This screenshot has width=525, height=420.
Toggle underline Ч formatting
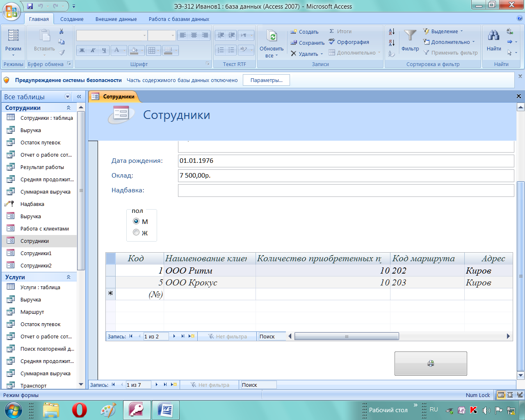(x=104, y=50)
